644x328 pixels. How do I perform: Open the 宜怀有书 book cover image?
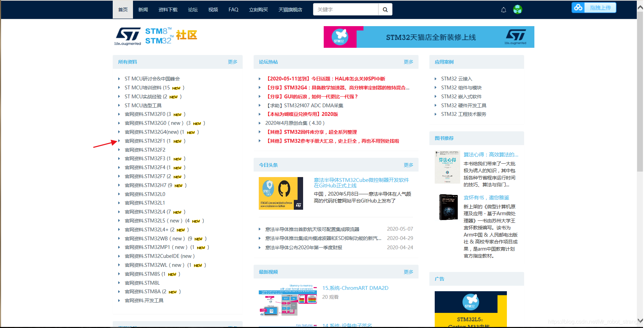(x=448, y=207)
